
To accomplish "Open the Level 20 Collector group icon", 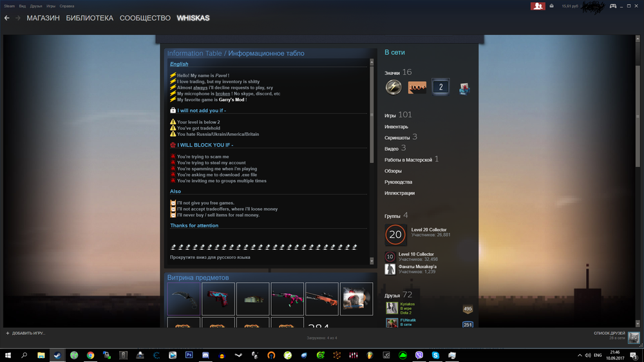I will [395, 235].
